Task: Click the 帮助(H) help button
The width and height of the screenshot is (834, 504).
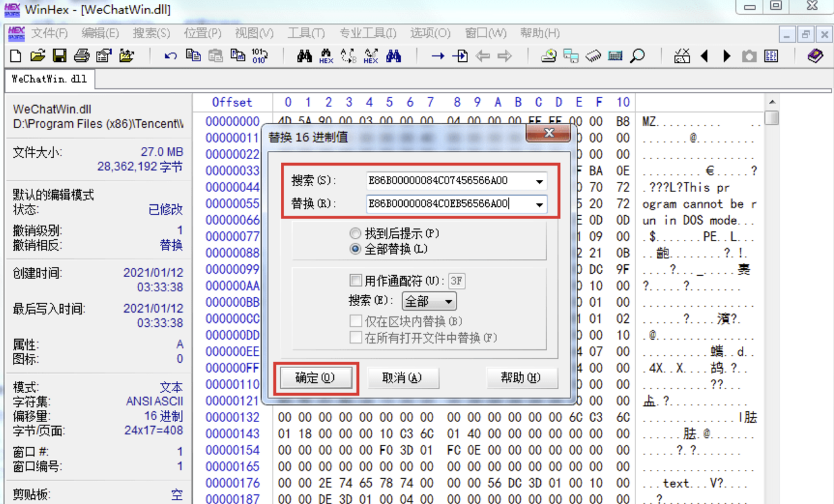Action: [x=523, y=378]
